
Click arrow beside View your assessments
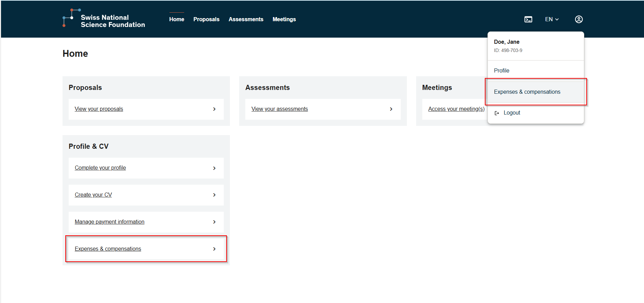[x=391, y=109]
